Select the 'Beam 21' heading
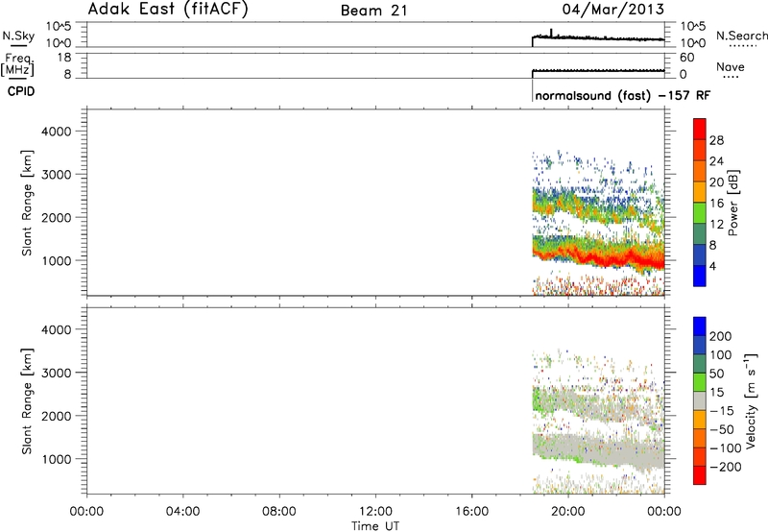 pyautogui.click(x=373, y=11)
